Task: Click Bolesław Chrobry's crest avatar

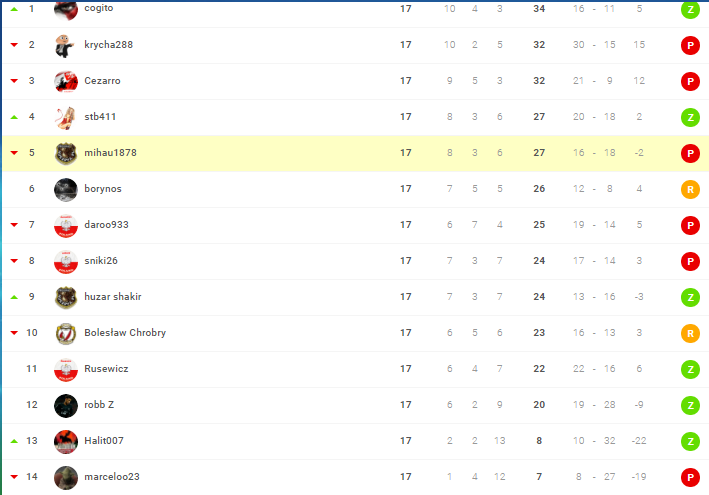Action: click(66, 334)
